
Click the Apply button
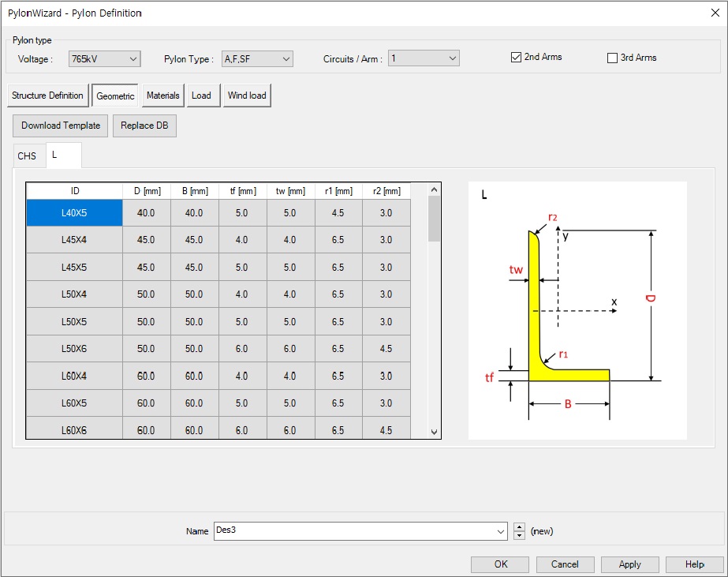point(629,564)
